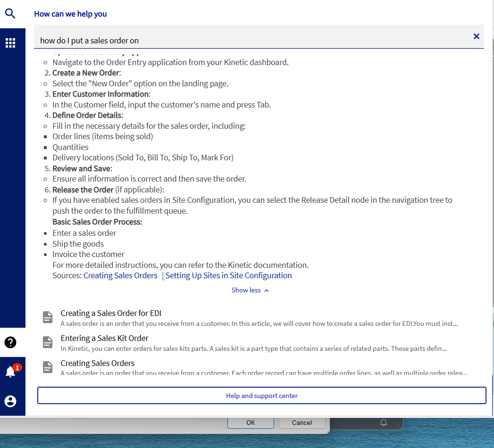The height and width of the screenshot is (448, 494).
Task: Open the user account profile icon
Action: [x=10, y=401]
